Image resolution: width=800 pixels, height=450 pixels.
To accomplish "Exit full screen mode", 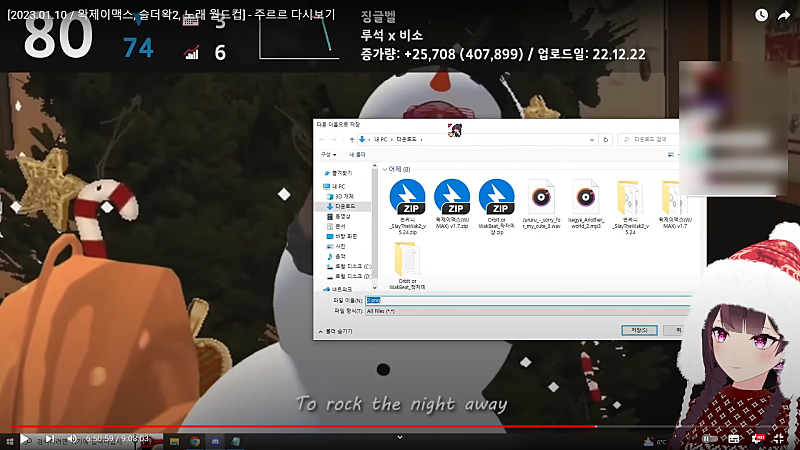I will point(779,439).
